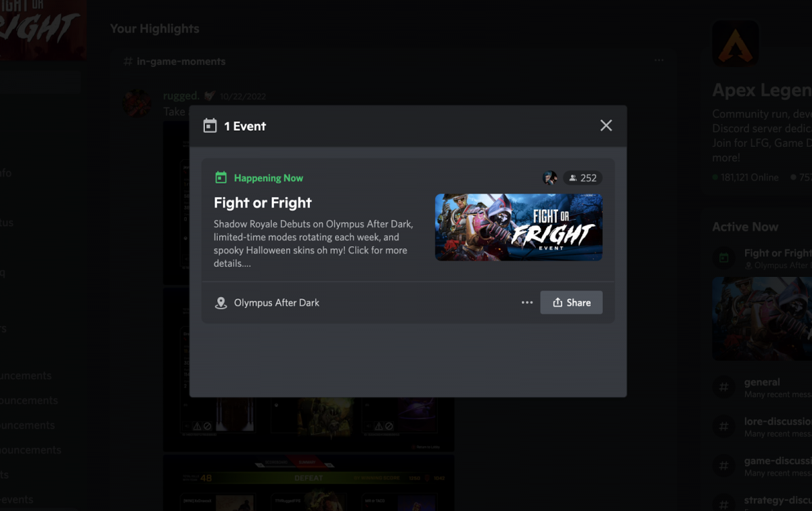Select the Olympus After Dark location text
Image resolution: width=812 pixels, height=511 pixels.
point(277,303)
